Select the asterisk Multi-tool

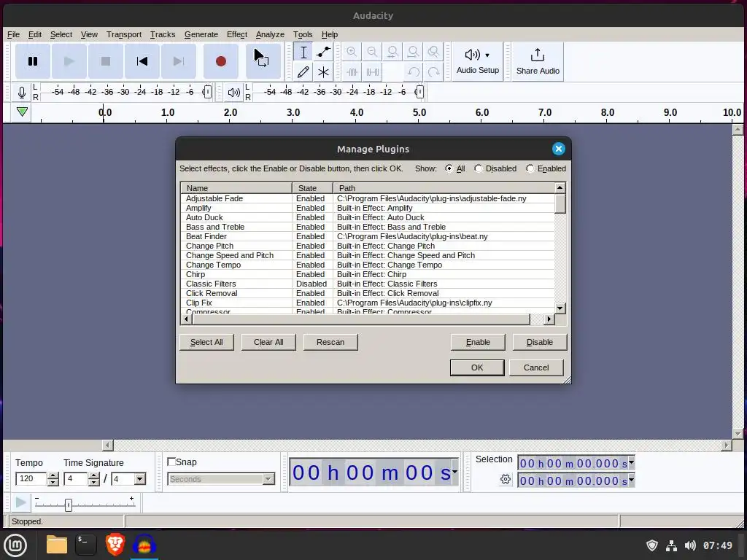[x=323, y=72]
